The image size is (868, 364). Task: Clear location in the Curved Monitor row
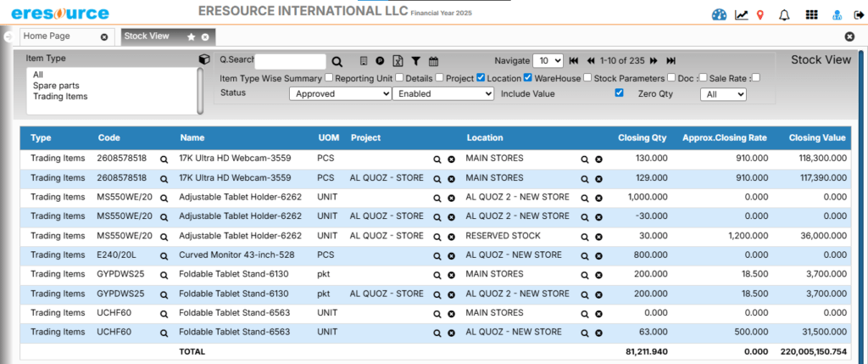(x=598, y=256)
